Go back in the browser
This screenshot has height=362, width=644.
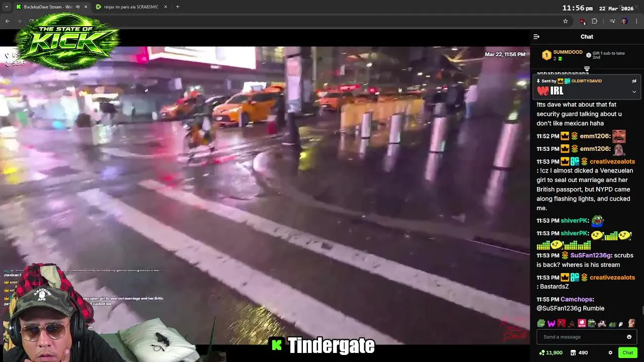tap(7, 21)
